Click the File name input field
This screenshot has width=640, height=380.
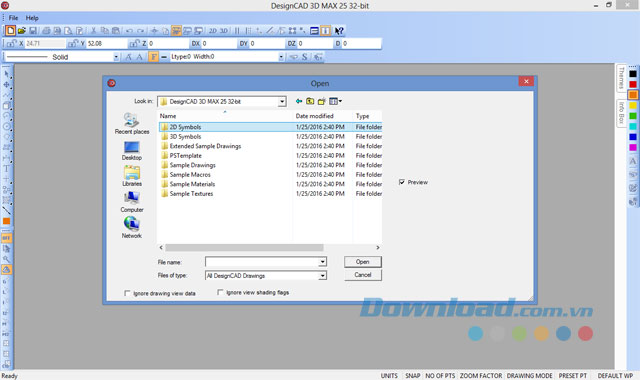[x=262, y=262]
